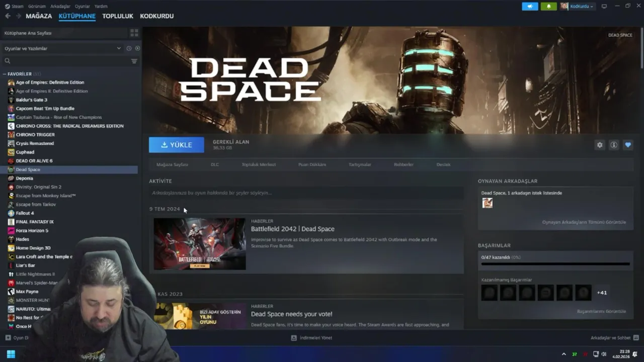
Task: Select Baldur's Gate 3 game icon
Action: (x=11, y=100)
